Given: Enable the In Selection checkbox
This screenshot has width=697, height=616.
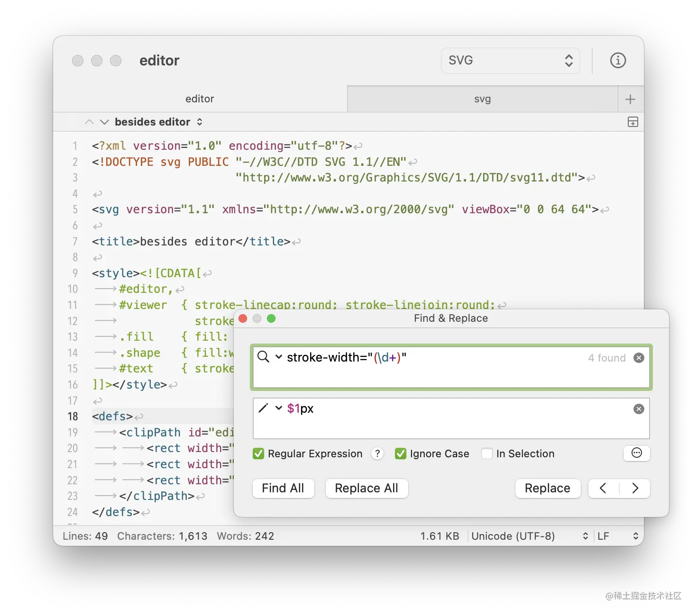Looking at the screenshot, I should (487, 453).
